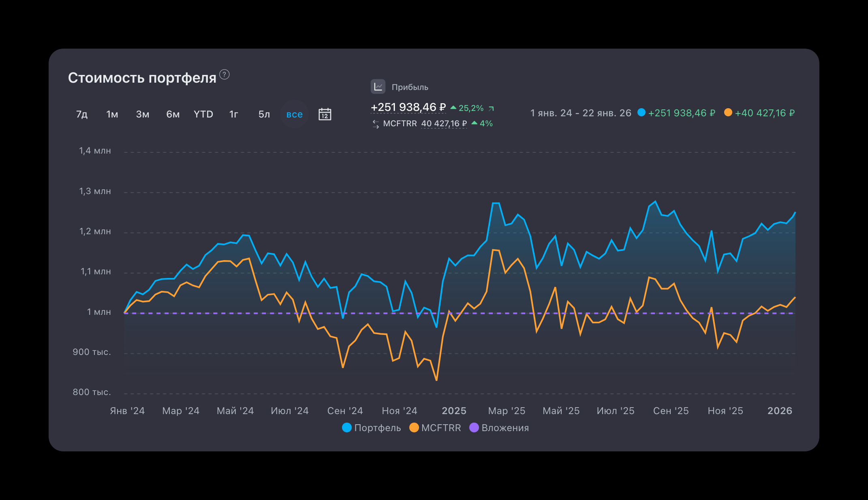Open the MCFTRR benchmark selector
Image resolution: width=868 pixels, height=500 pixels.
[400, 124]
